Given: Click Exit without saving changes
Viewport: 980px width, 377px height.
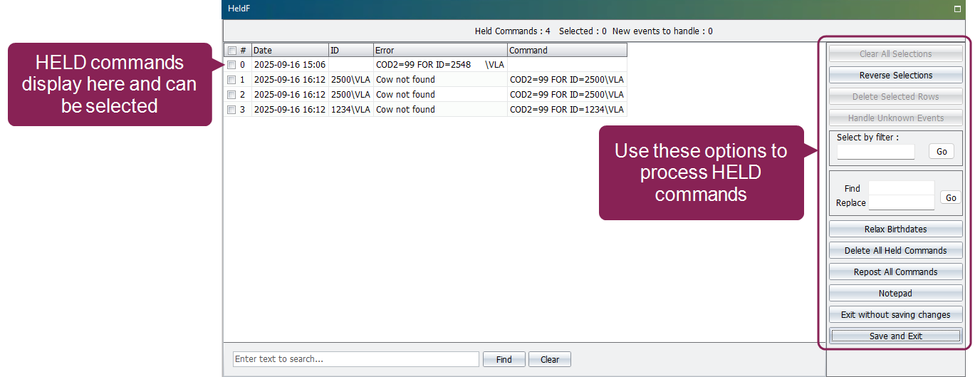Looking at the screenshot, I should click(895, 315).
